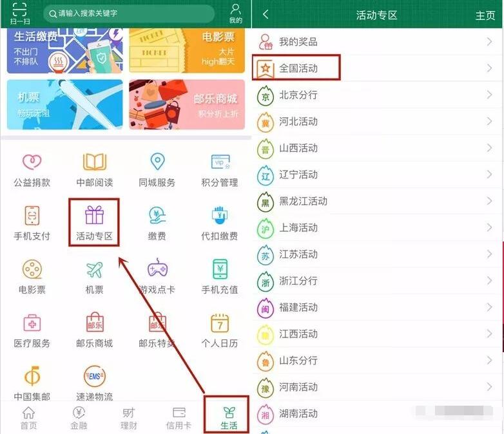
Task: Switch to the 生活 bottom tab
Action: coord(229,418)
